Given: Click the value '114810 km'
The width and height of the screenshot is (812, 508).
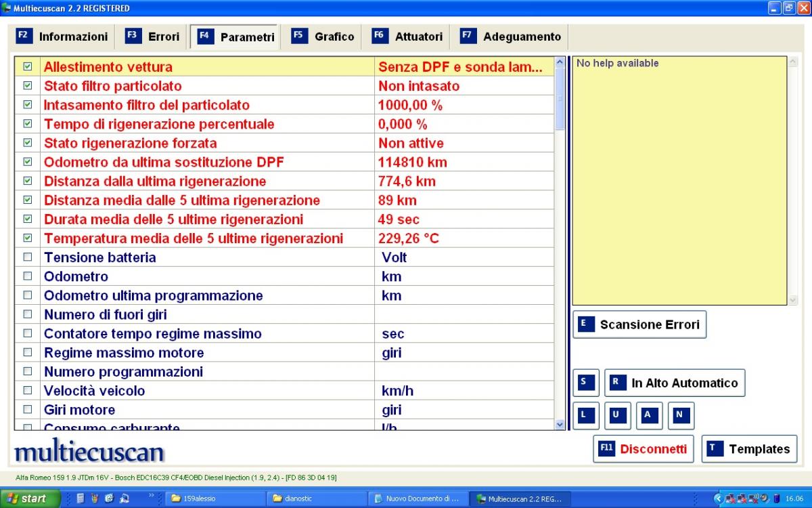Looking at the screenshot, I should (413, 162).
